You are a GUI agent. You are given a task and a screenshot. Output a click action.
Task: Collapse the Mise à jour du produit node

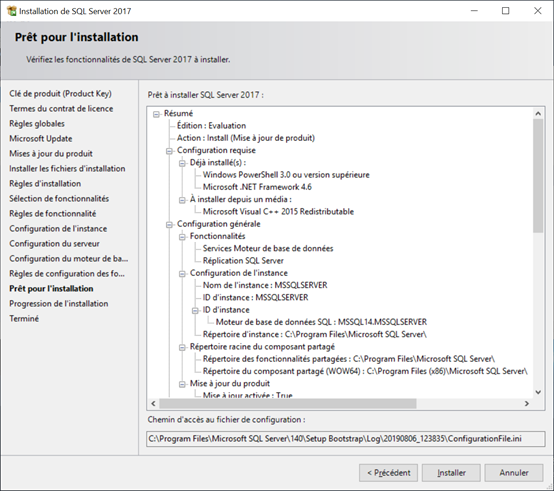(182, 384)
